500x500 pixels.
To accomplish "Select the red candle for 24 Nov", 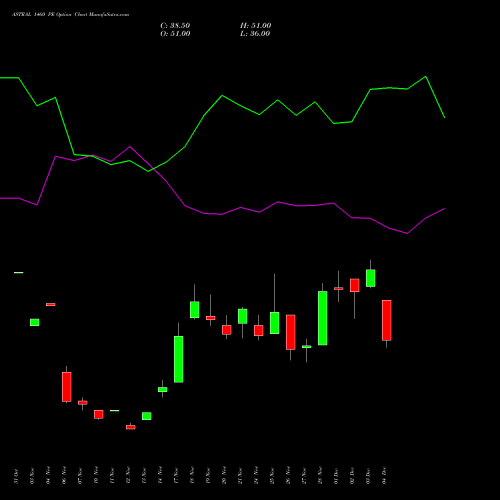I will click(x=259, y=331).
